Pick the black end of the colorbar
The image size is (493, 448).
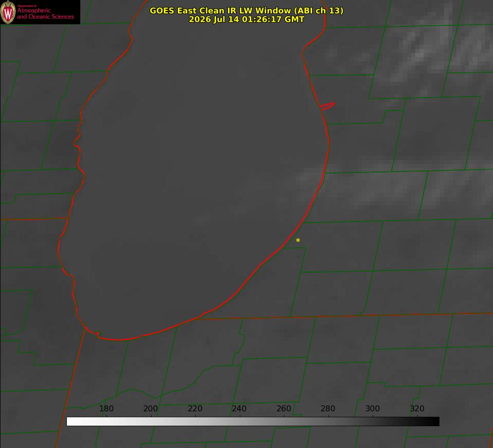pos(434,422)
